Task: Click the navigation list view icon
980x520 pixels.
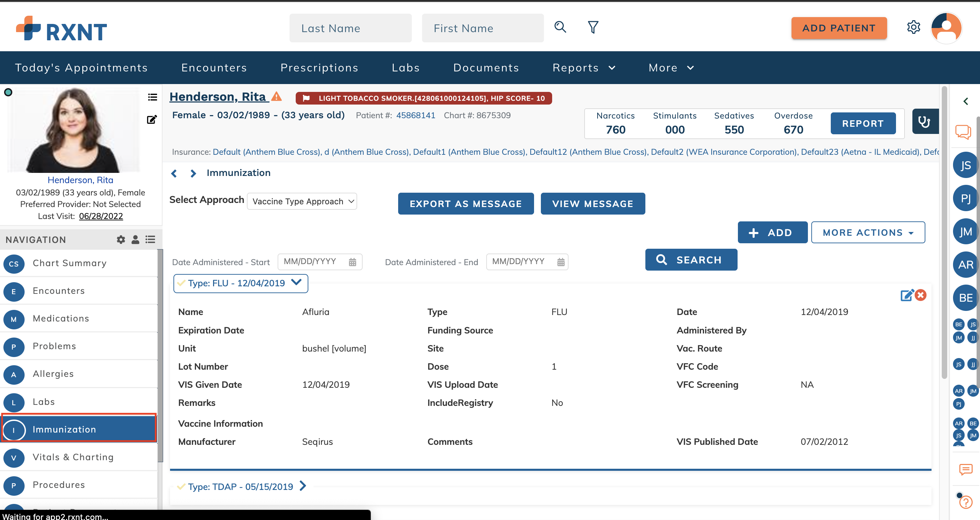Action: (150, 240)
